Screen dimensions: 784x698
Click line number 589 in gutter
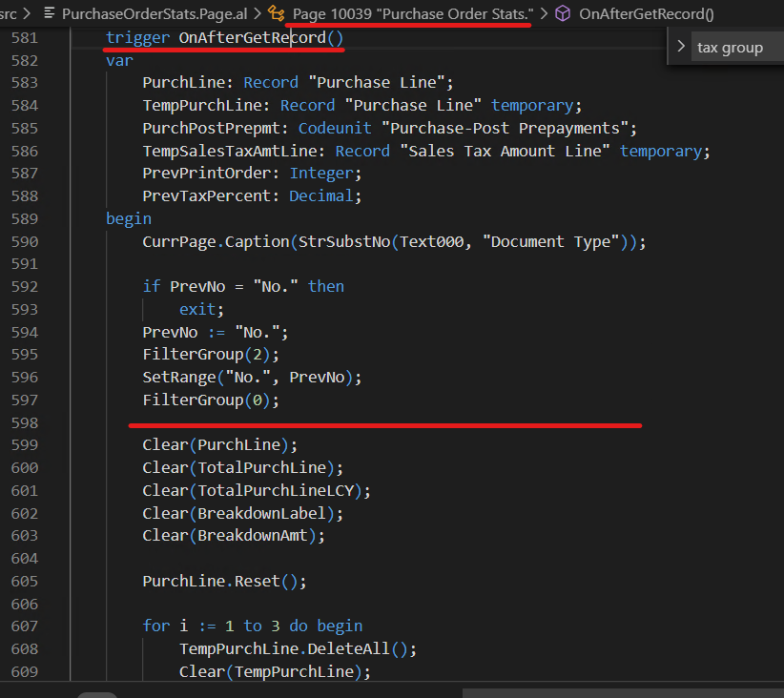[x=25, y=219]
